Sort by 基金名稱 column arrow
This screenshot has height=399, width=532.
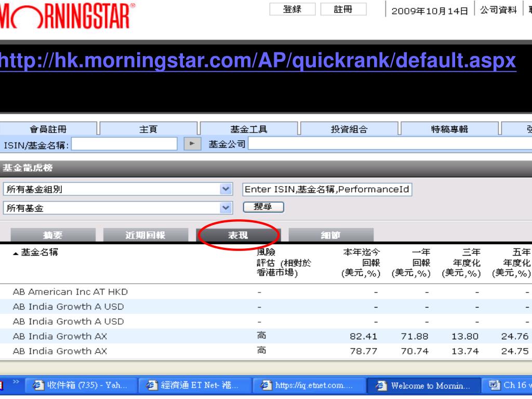coord(15,254)
